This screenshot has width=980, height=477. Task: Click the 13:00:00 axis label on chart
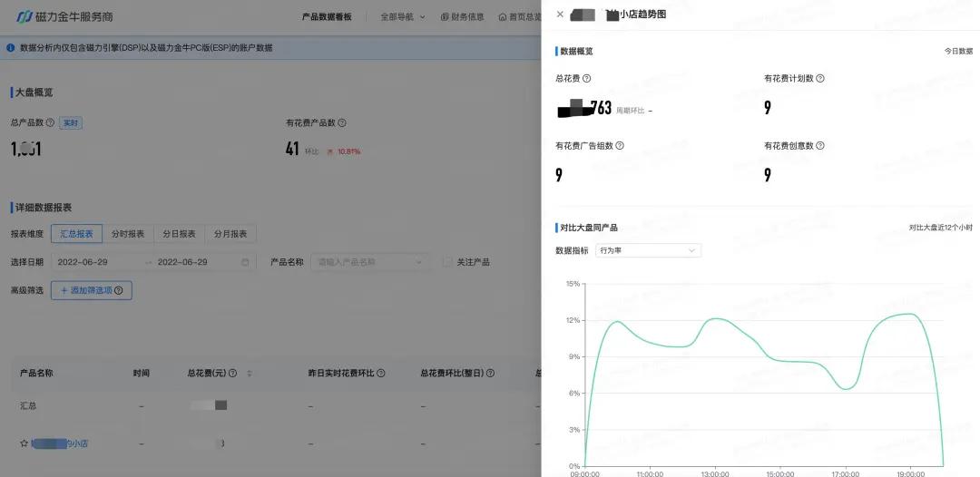click(x=715, y=473)
